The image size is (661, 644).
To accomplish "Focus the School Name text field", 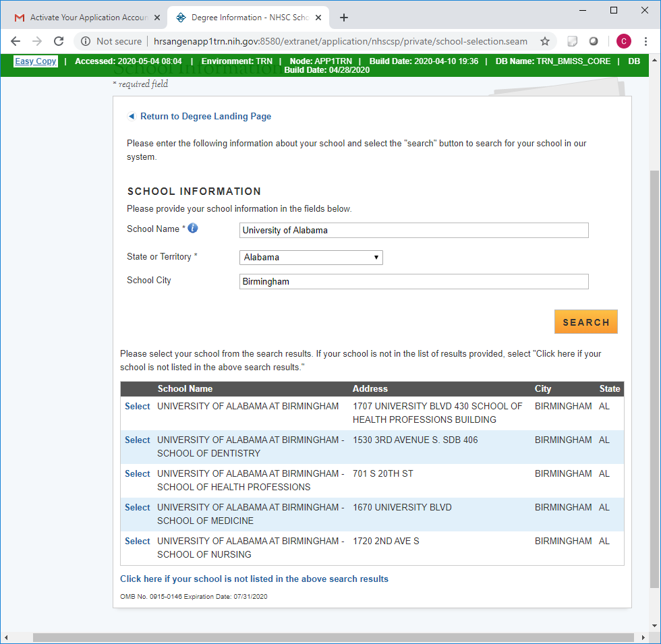I will [x=413, y=231].
